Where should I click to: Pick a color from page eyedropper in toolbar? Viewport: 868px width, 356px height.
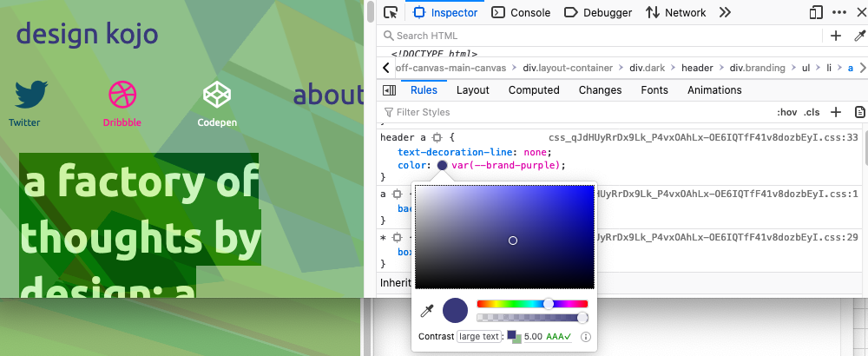coord(859,36)
